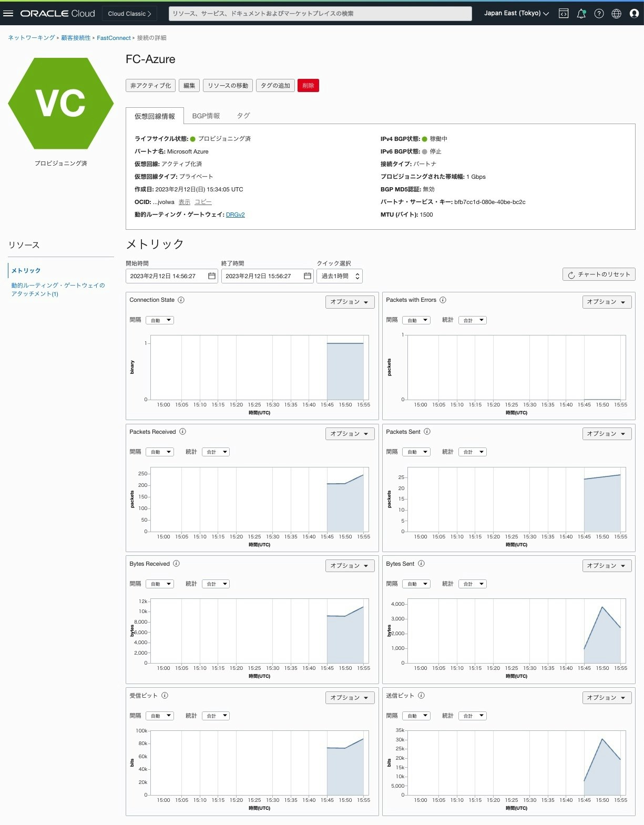Go to ネットワーキング breadcrumb
Viewport: 644px width, 825px height.
31,38
